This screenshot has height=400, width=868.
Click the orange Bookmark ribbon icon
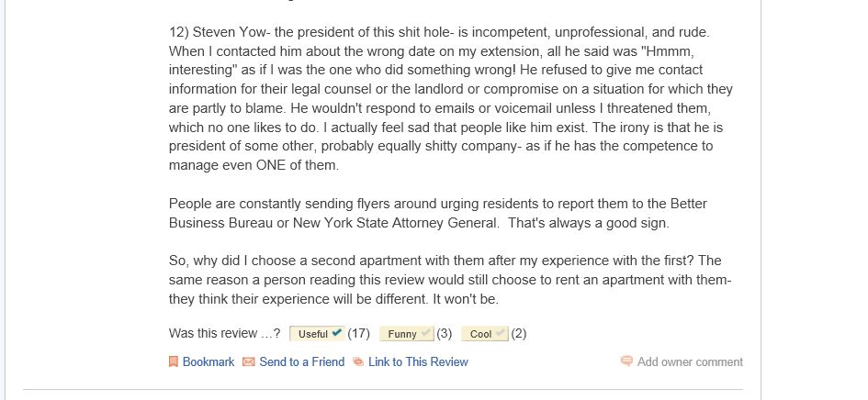click(173, 362)
